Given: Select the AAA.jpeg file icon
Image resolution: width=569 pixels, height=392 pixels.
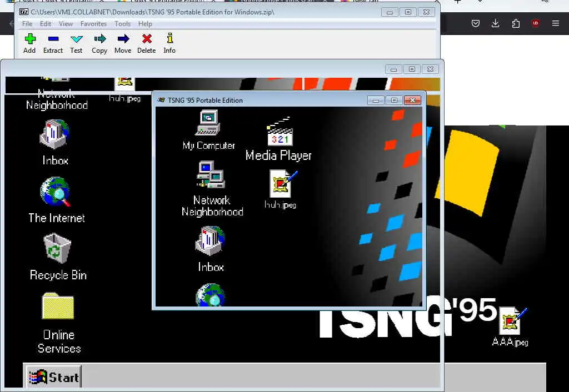Looking at the screenshot, I should [512, 320].
